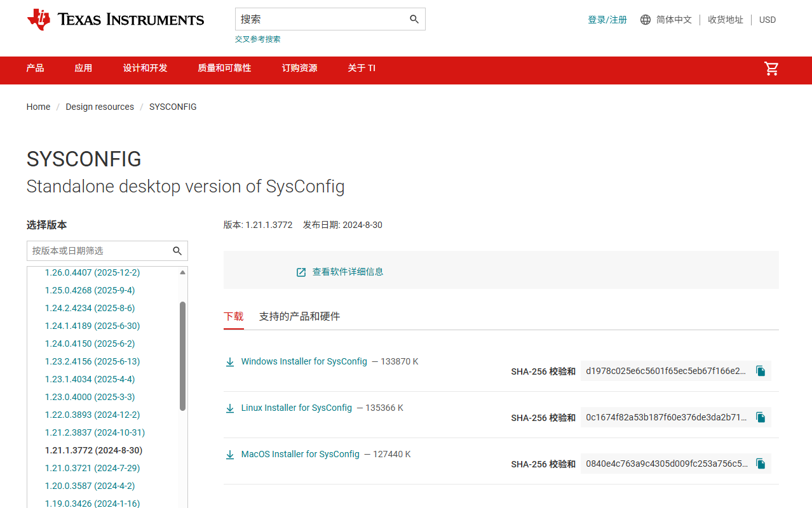Click the version filter search icon
The image size is (812, 508).
coord(177,251)
